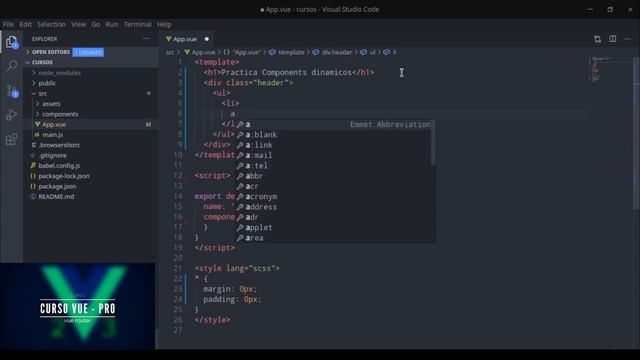Open the View menu

[78, 24]
